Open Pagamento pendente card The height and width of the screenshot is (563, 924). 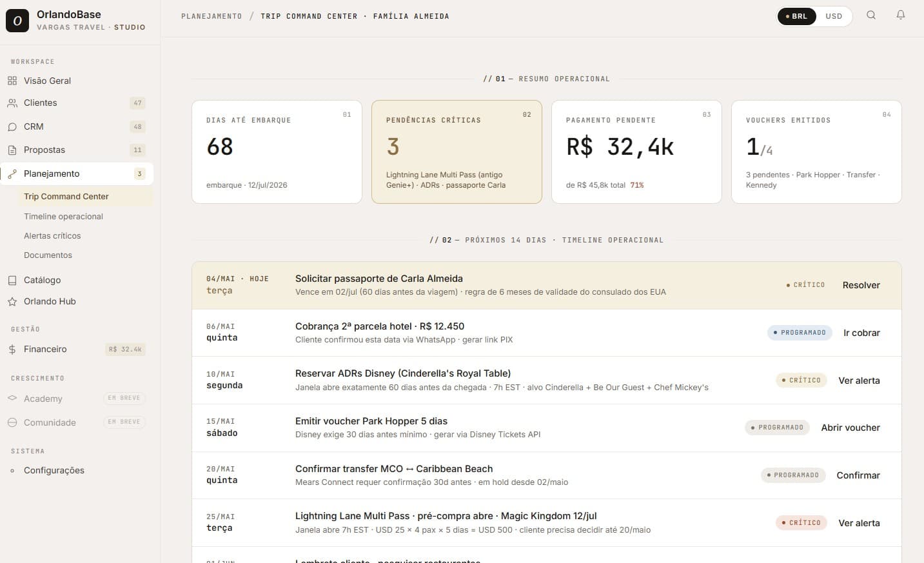click(x=636, y=152)
